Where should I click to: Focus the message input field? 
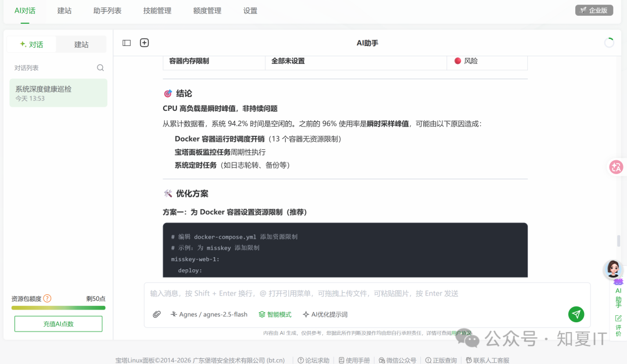click(x=367, y=294)
